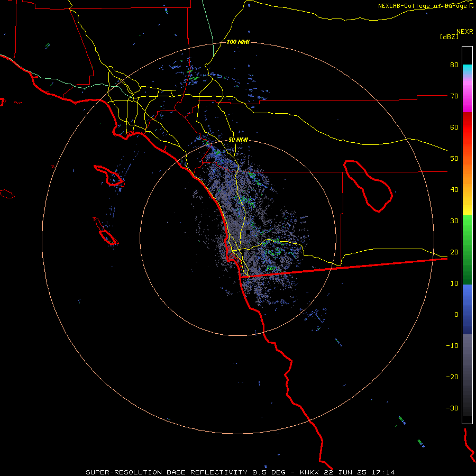Click the 80 value on the dBZ scale
Screen dimensions: 476x476
click(x=454, y=65)
